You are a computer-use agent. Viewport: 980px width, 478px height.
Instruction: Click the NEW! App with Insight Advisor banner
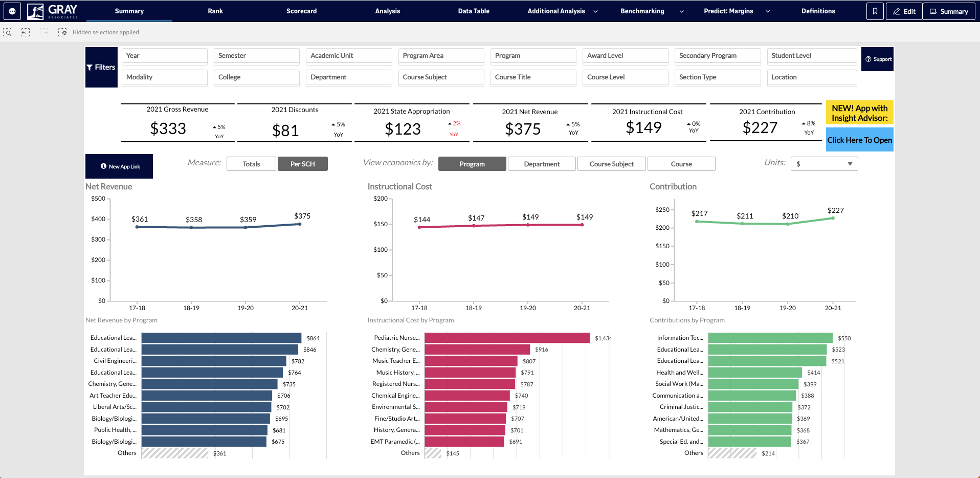[x=860, y=113]
